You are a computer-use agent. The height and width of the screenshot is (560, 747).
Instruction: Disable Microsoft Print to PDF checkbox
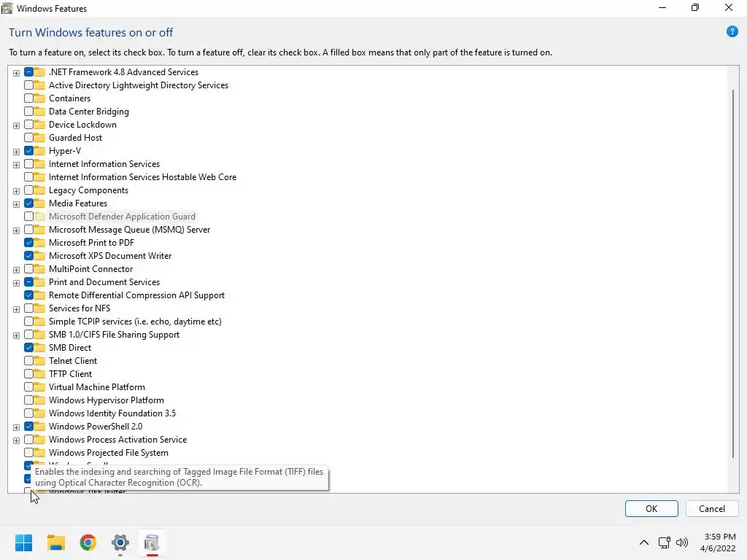point(28,243)
